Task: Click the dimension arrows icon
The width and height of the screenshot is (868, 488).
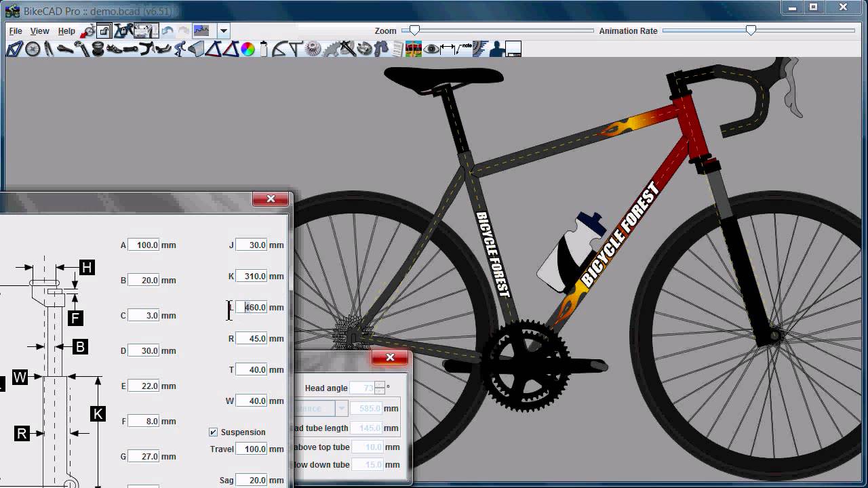Action: tap(448, 49)
